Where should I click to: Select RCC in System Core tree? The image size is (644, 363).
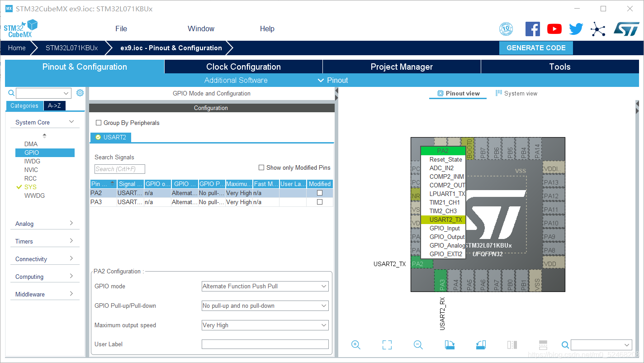click(30, 178)
